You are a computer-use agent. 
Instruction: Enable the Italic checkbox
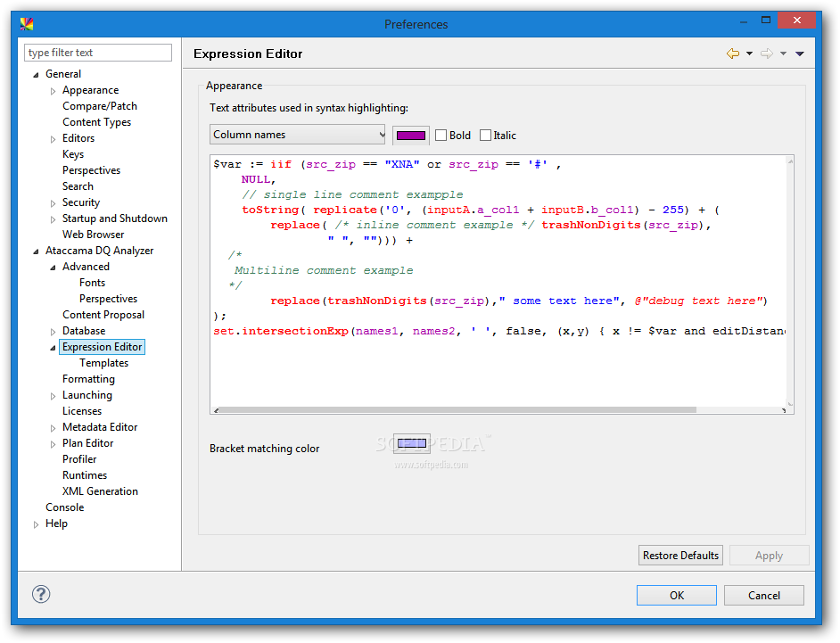[x=485, y=135]
